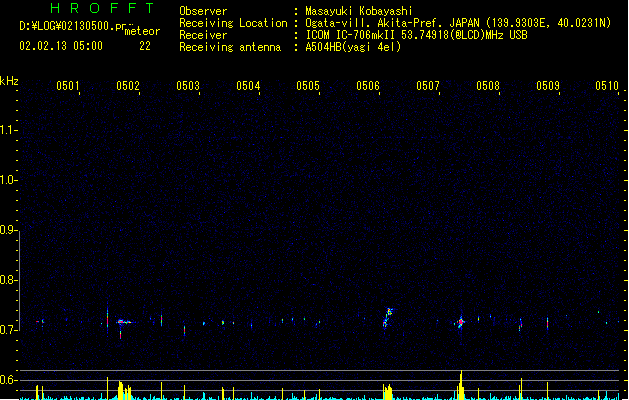Click the meteor count value 22

(145, 46)
